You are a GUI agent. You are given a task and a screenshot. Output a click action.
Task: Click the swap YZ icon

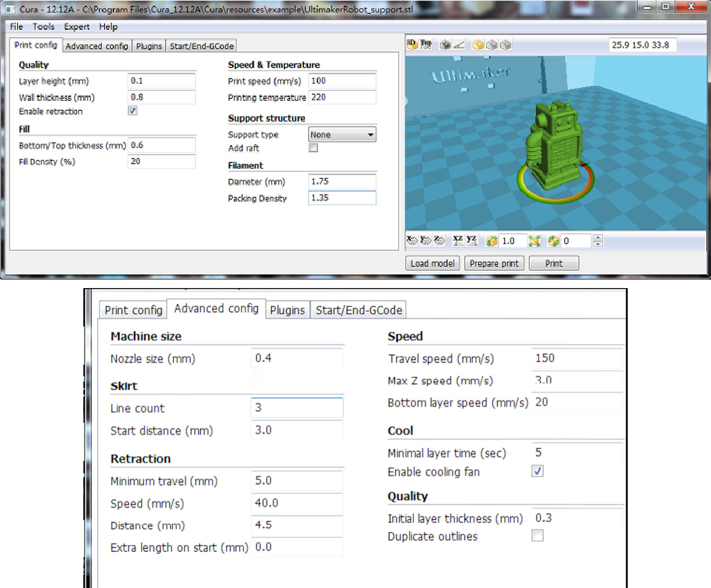pos(471,241)
